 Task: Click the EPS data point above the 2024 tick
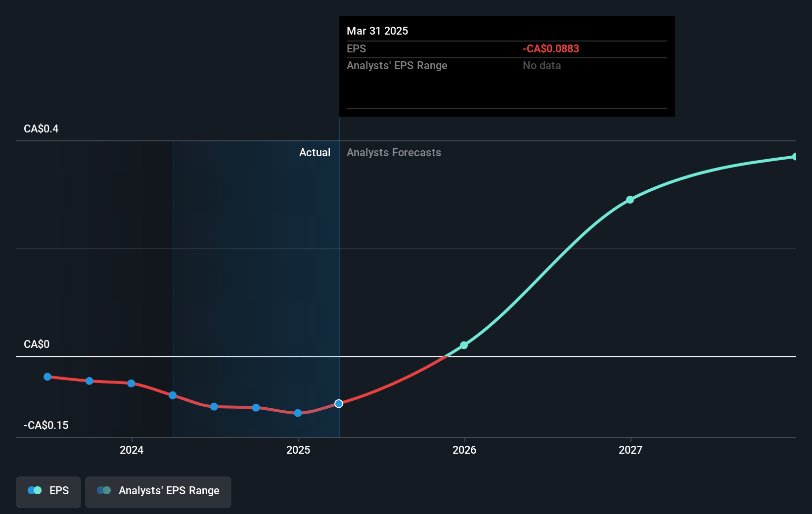point(131,384)
